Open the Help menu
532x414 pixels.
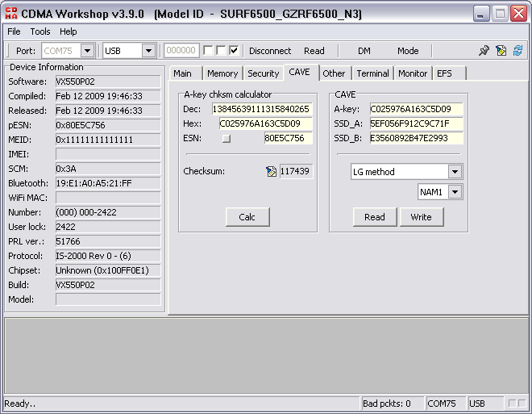pos(69,31)
